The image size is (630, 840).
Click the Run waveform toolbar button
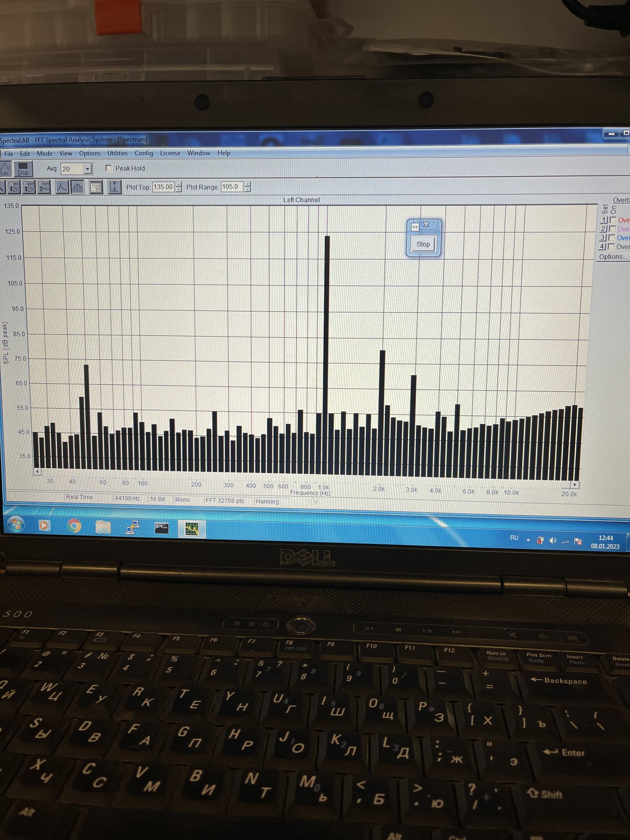click(x=5, y=169)
